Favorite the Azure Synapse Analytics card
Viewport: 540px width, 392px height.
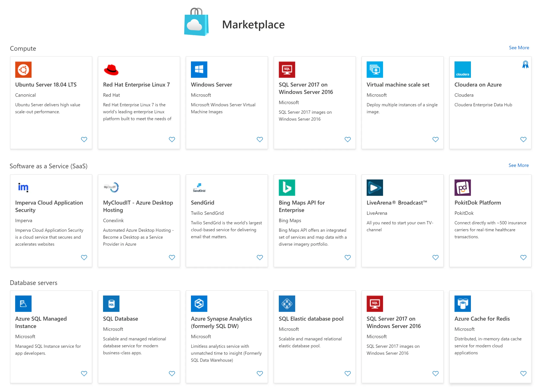pos(260,373)
